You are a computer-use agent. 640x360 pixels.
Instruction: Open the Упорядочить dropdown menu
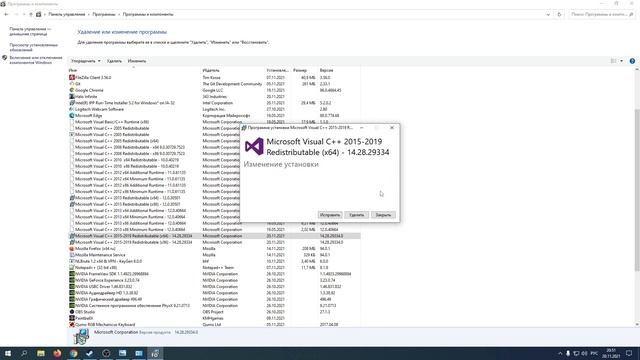pos(85,61)
